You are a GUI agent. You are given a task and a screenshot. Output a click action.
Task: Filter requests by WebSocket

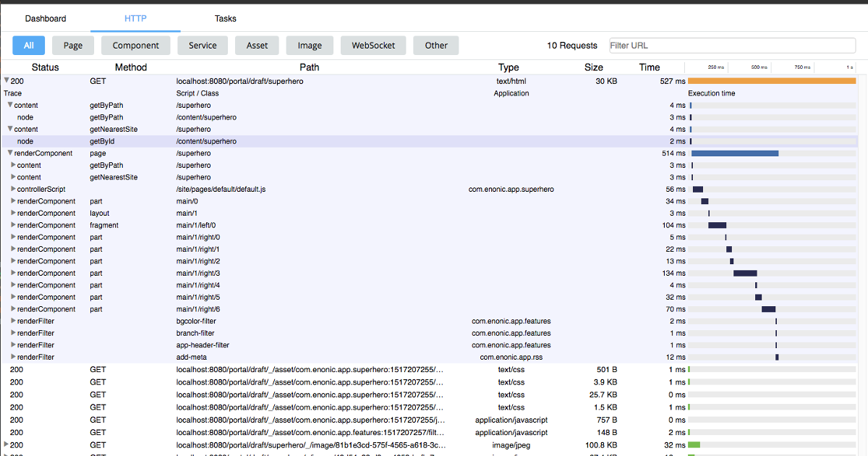pyautogui.click(x=373, y=45)
